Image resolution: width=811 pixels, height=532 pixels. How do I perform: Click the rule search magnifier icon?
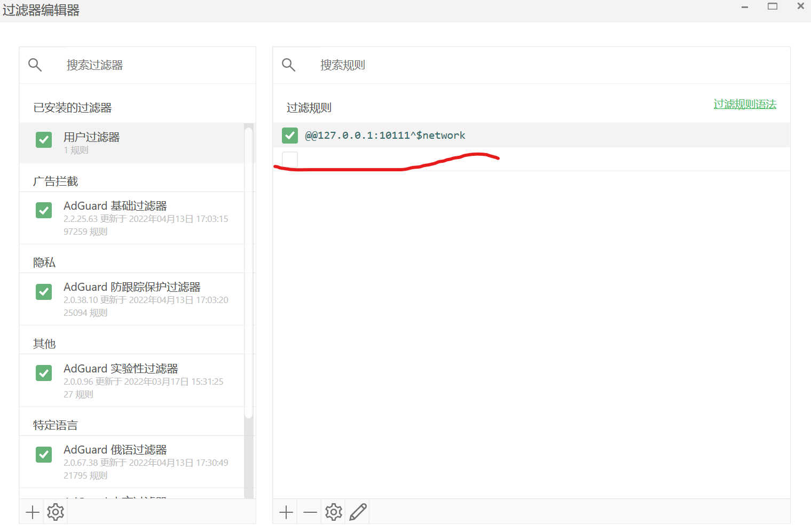click(x=288, y=65)
